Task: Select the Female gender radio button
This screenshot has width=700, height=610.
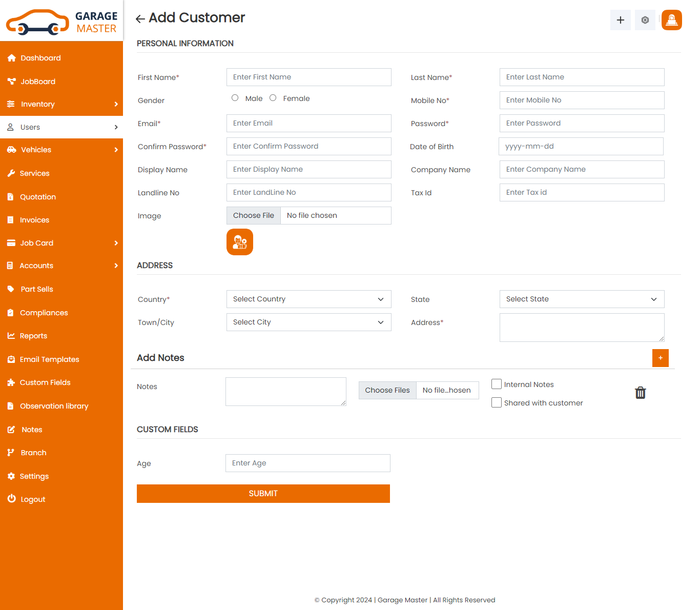Action: 273,98
